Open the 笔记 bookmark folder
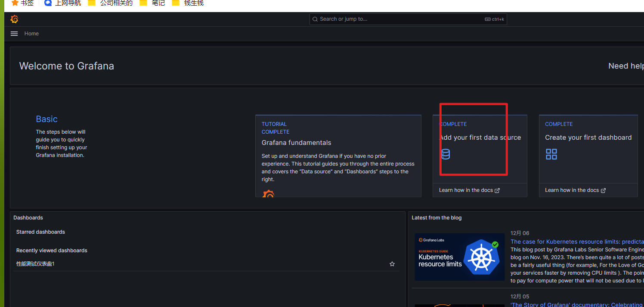This screenshot has width=644, height=307. [x=152, y=3]
